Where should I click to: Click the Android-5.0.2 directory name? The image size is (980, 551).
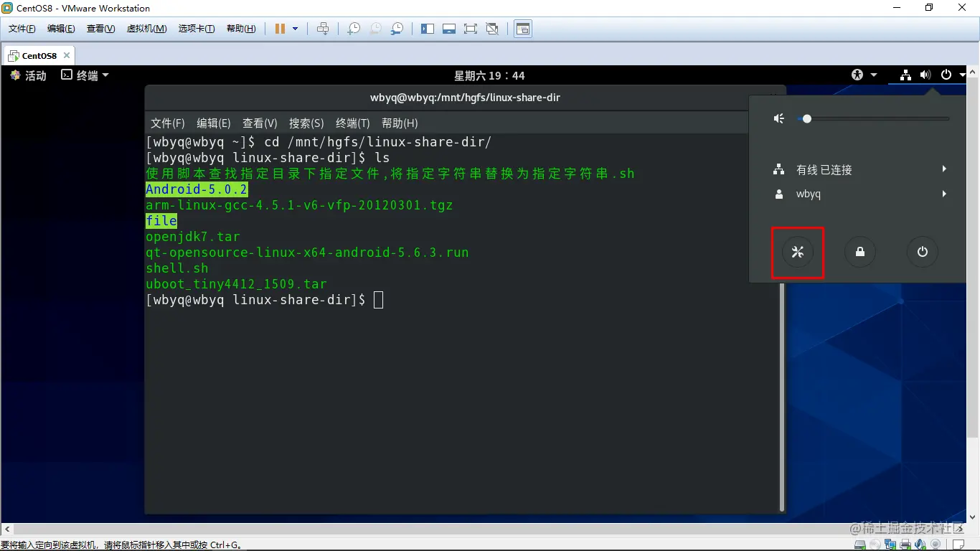[197, 189]
